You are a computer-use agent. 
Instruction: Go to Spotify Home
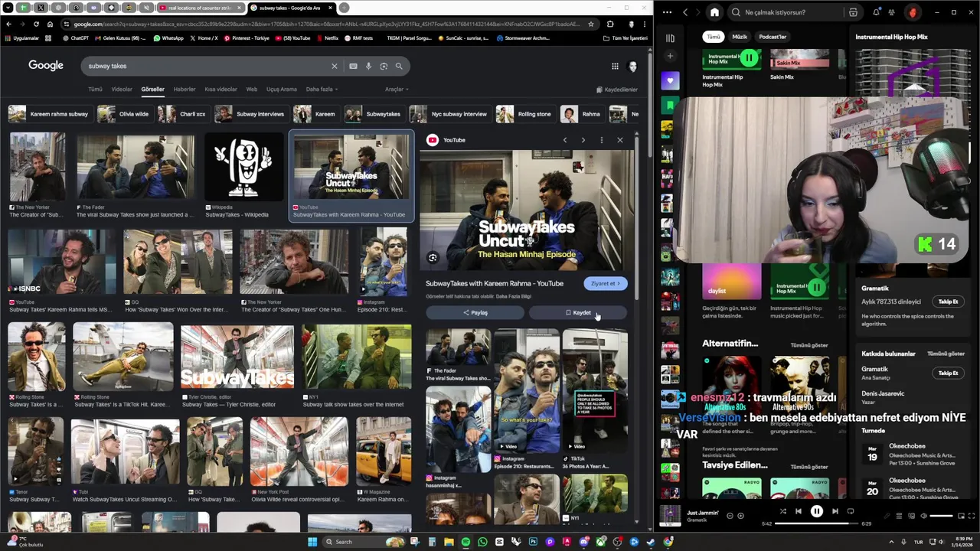click(x=714, y=12)
